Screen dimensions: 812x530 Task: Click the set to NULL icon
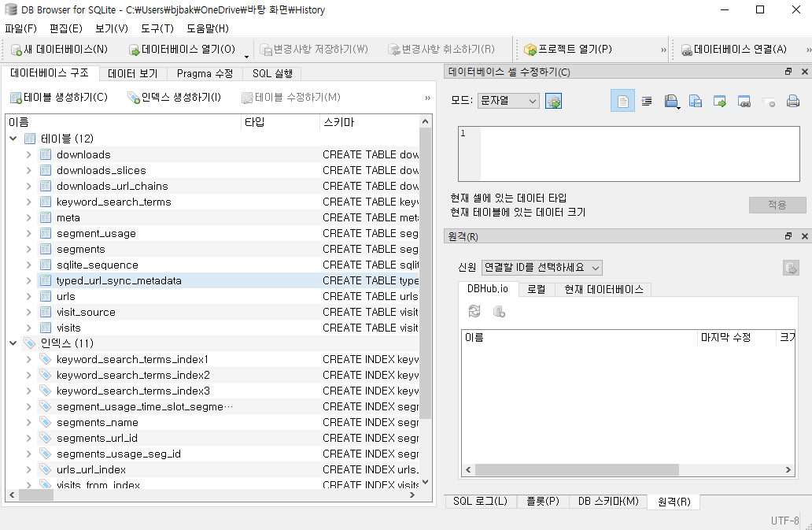(x=769, y=101)
